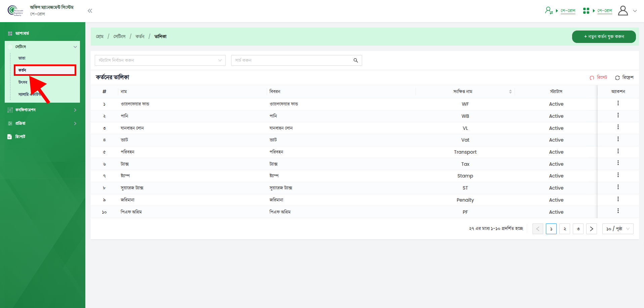
Task: Click Active status for Stamp row
Action: (x=556, y=176)
